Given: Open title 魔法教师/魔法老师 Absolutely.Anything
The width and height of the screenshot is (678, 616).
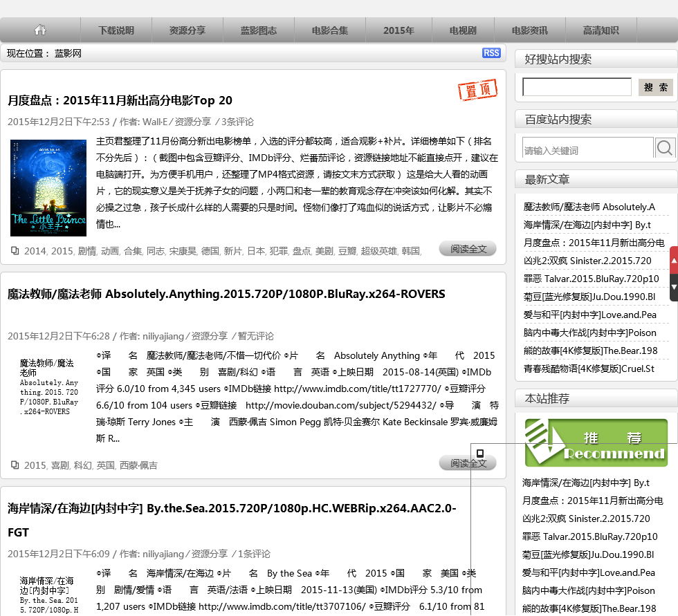Looking at the screenshot, I should click(x=226, y=294).
